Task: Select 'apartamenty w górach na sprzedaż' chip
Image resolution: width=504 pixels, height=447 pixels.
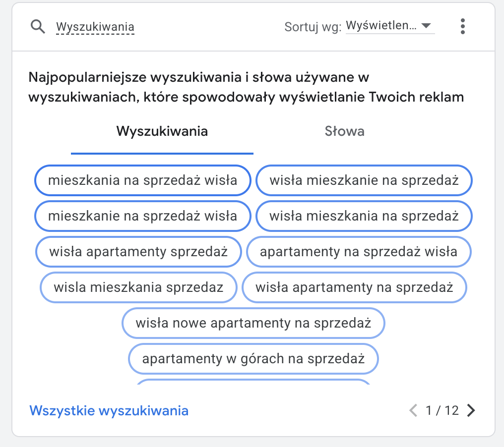Action: 253,358
